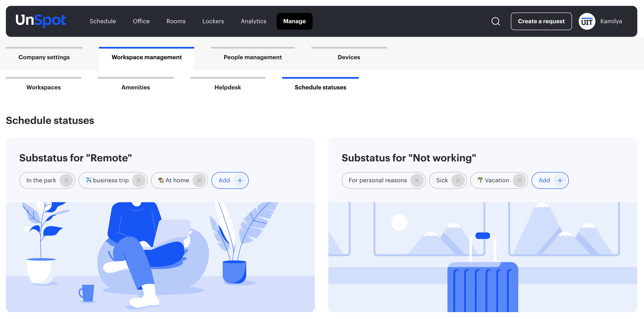Click the "Sick" chip label

coord(442,180)
